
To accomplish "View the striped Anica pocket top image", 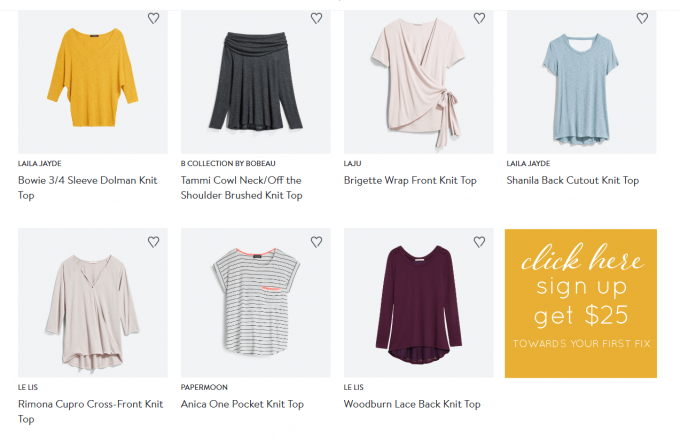I will click(x=256, y=304).
